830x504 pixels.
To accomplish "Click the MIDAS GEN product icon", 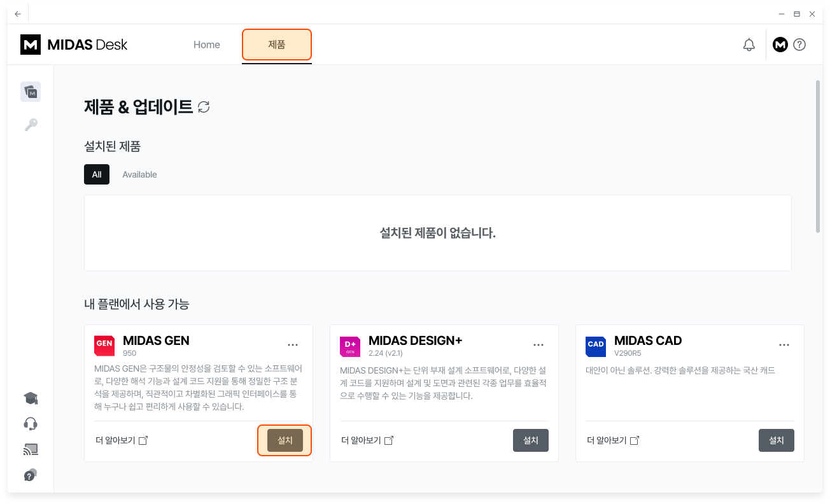I will click(x=104, y=346).
